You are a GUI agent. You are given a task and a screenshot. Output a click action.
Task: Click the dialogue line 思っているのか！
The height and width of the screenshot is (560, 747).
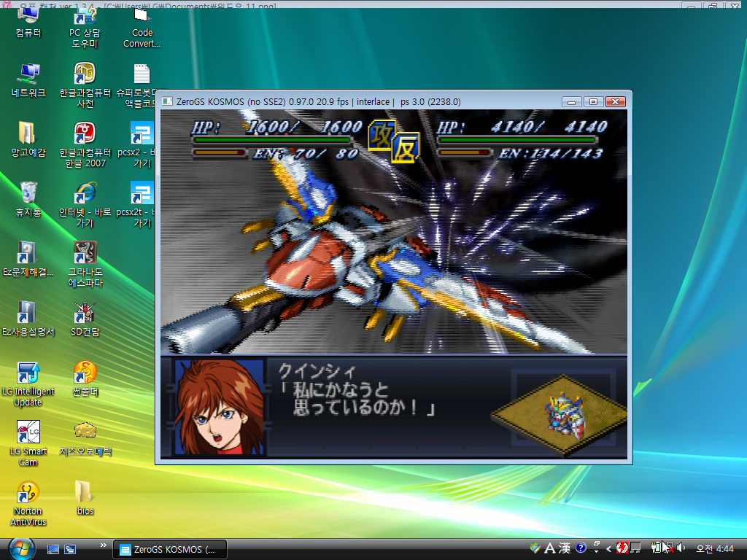(x=355, y=408)
